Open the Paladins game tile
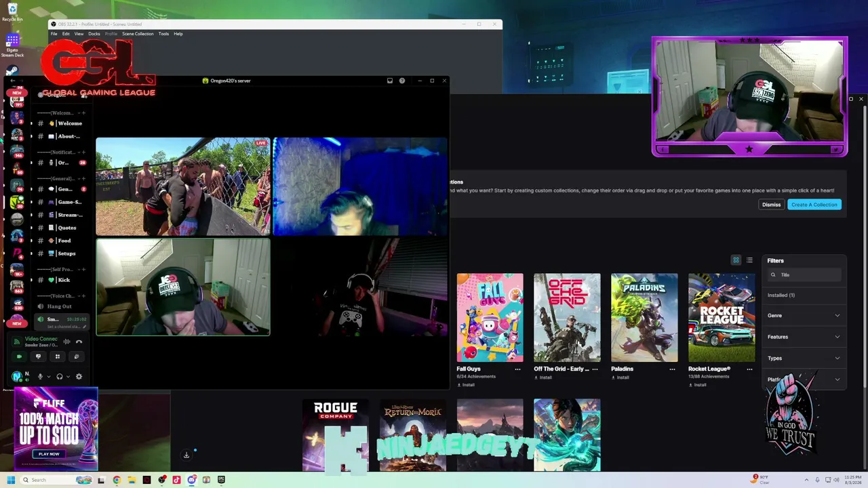 coord(644,318)
